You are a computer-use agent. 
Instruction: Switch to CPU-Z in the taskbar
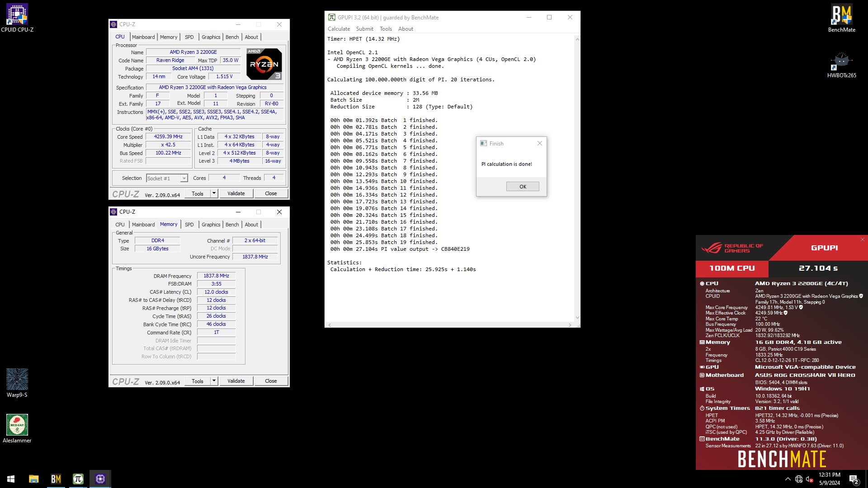(x=100, y=479)
